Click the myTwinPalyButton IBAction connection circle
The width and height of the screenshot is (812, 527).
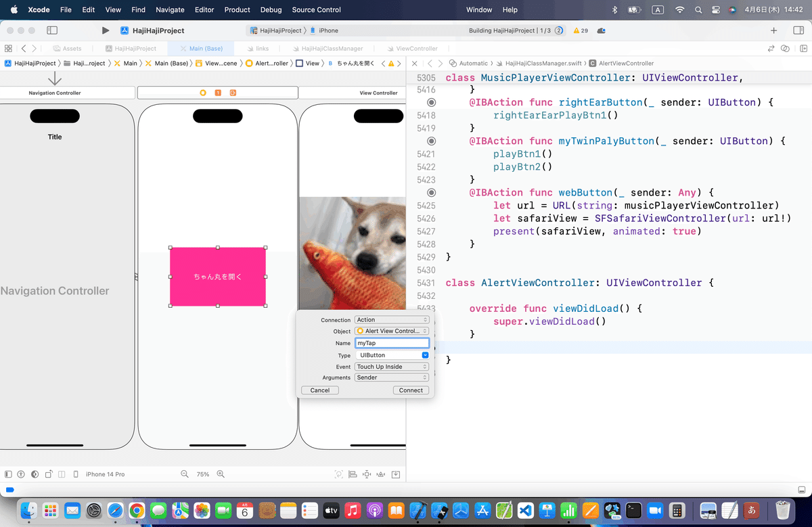[432, 141]
